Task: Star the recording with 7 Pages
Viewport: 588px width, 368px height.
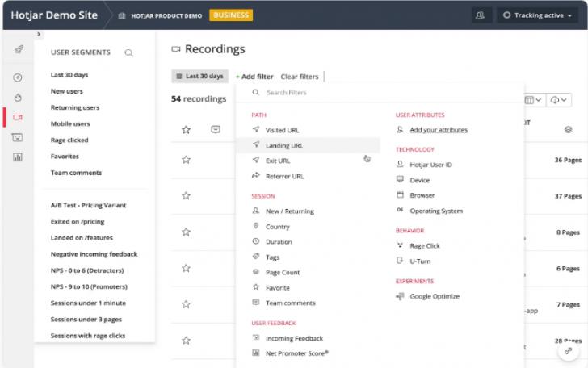Action: 186,304
